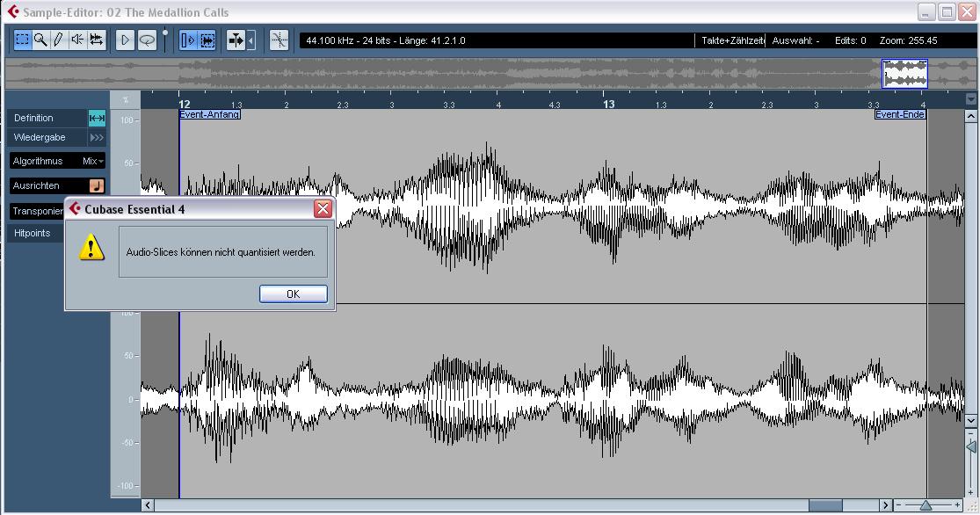Select the Zoom magnifier tool
This screenshot has width=980, height=515.
tap(40, 40)
